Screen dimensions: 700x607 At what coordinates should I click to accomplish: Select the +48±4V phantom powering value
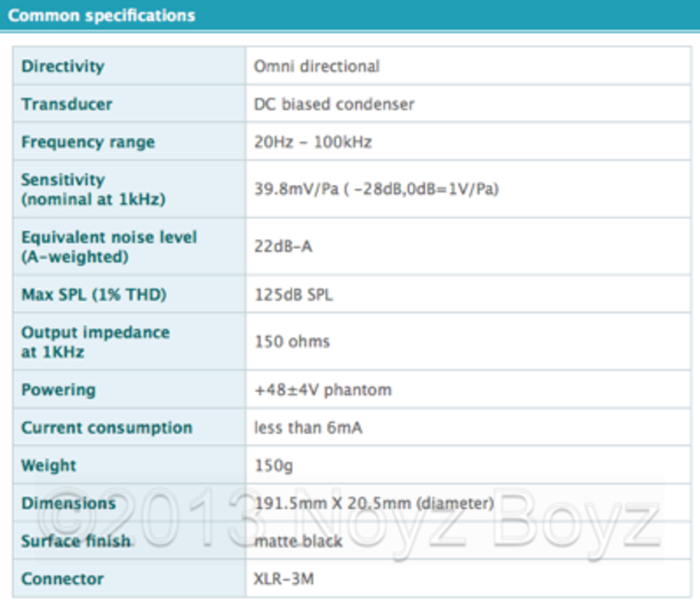point(322,390)
